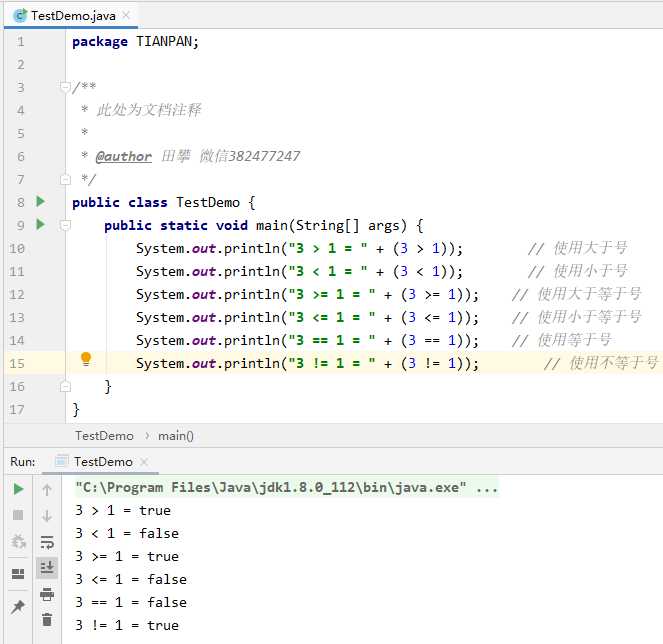663x644 pixels.
Task: Click 'TIANPAN' package name on line 1
Action: pos(164,41)
